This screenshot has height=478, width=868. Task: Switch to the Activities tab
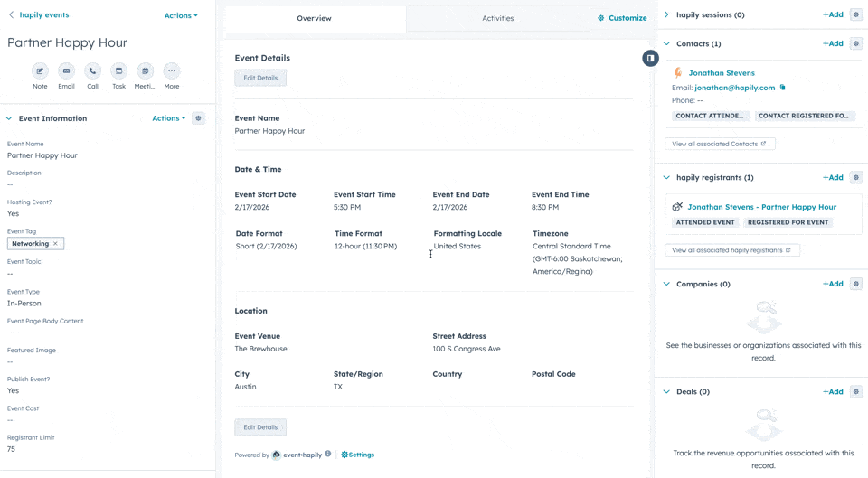pyautogui.click(x=497, y=18)
